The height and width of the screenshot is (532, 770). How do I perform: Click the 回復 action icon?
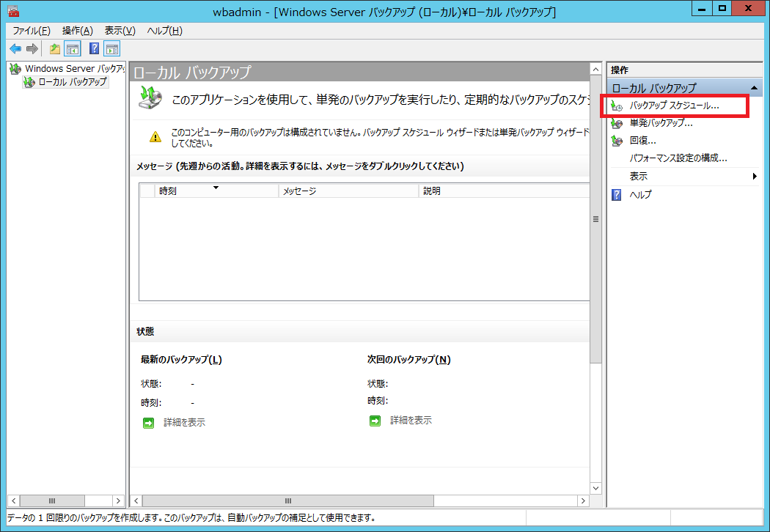617,141
